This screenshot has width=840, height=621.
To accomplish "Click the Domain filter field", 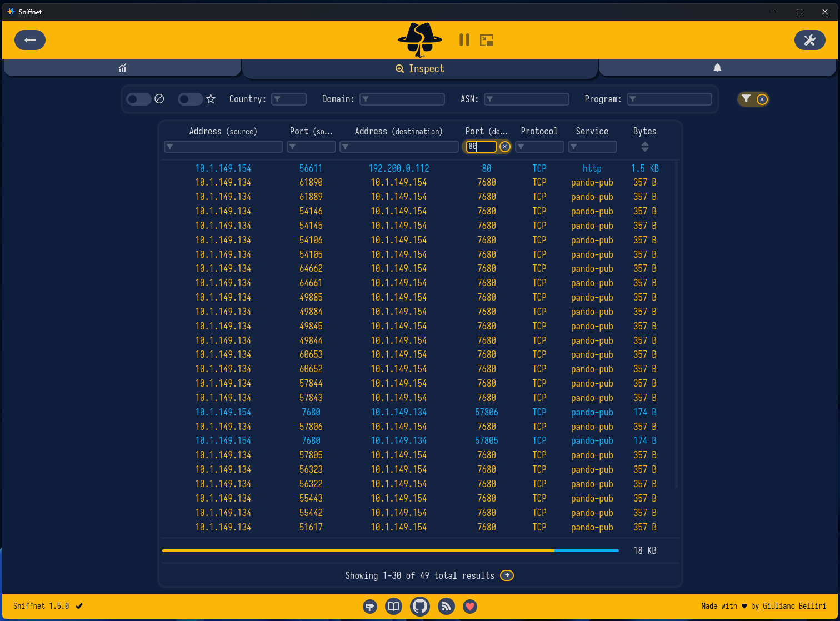I will click(x=402, y=99).
